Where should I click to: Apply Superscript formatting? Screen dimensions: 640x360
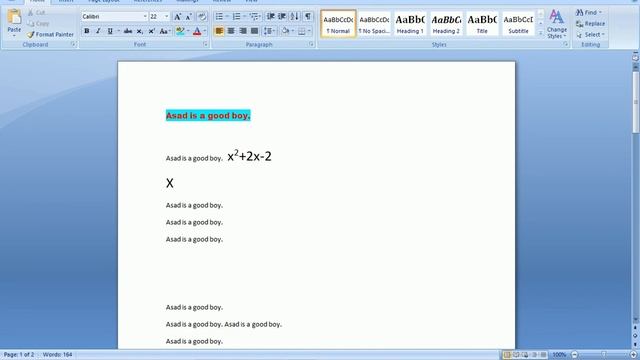pos(151,31)
